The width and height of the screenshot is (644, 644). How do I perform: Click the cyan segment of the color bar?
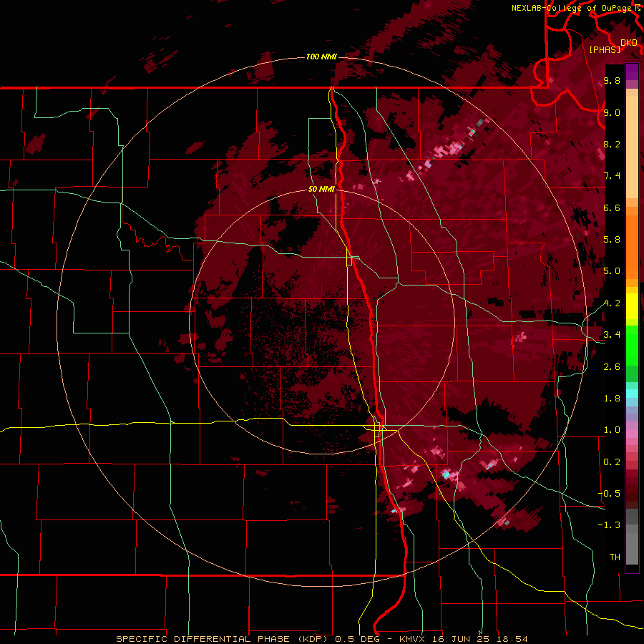[632, 394]
